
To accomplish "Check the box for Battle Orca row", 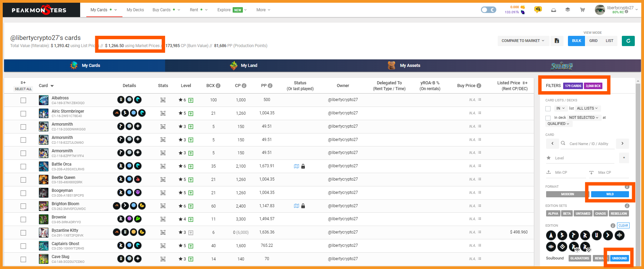I will click(23, 166).
